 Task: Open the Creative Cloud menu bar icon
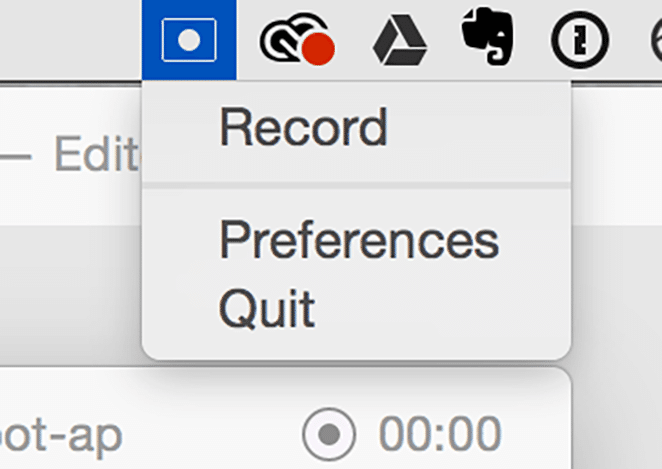[296, 41]
